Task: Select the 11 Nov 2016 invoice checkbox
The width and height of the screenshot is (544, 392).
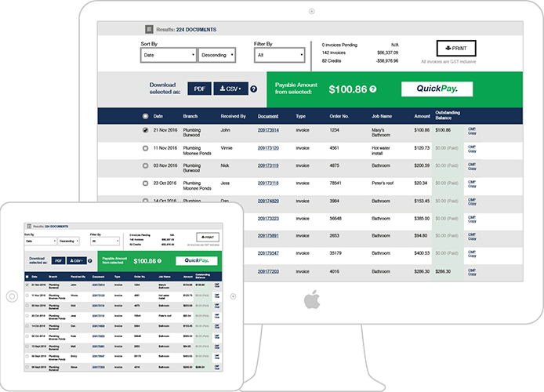Action: click(145, 149)
